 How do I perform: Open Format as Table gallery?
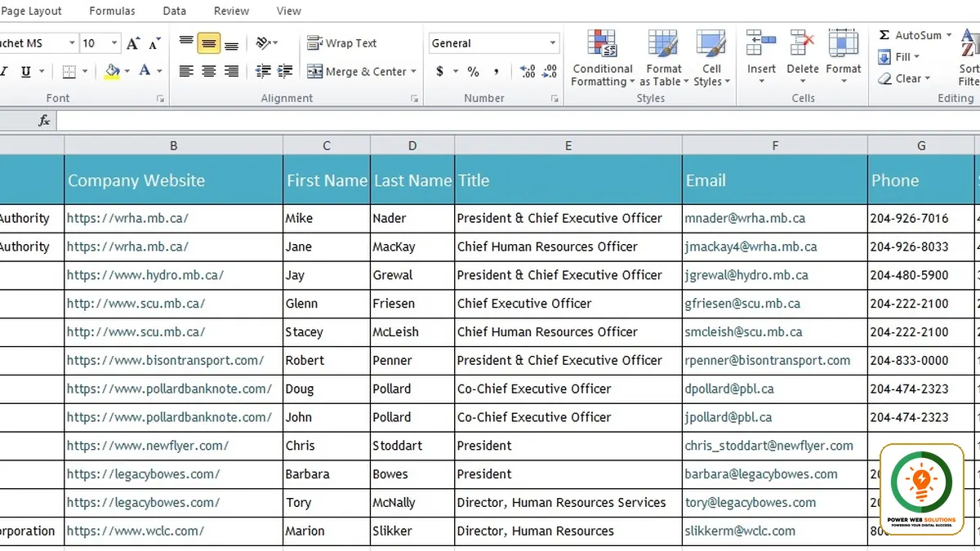coord(663,59)
